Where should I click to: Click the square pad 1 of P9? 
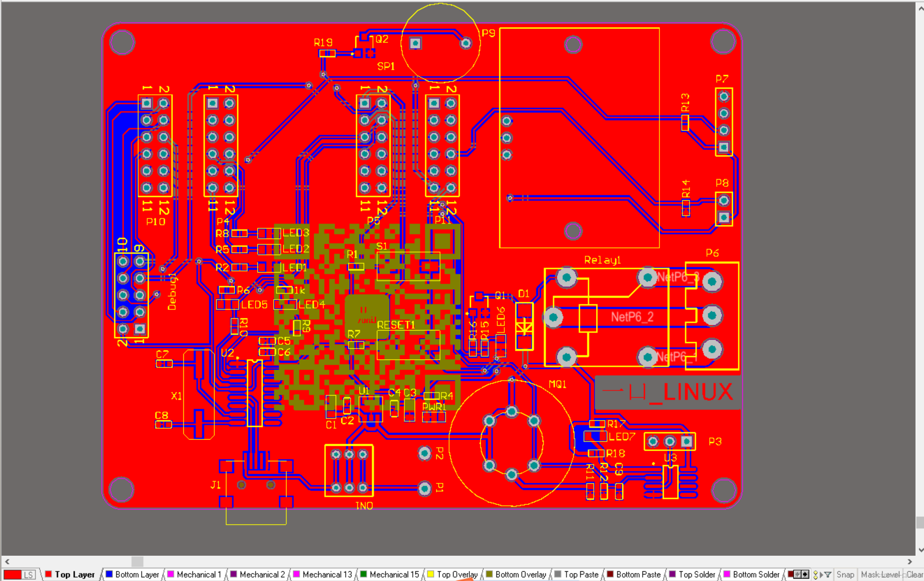point(415,43)
